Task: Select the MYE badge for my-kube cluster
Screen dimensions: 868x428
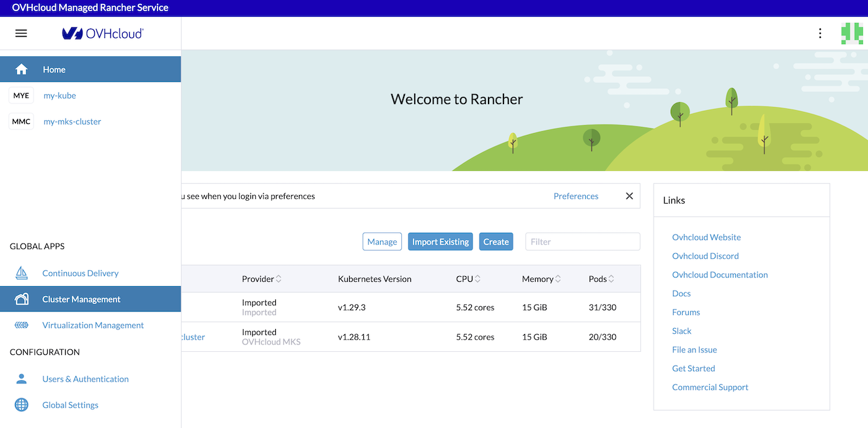Action: 21,95
